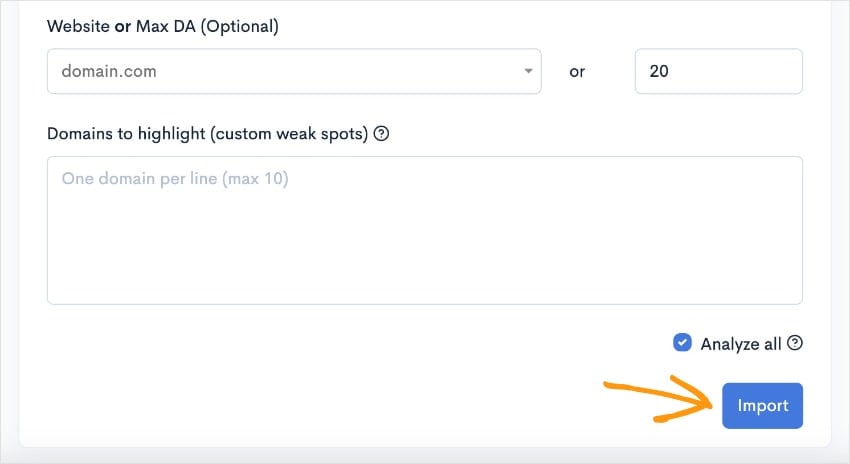
Task: Click the help icon next to Analyze all
Action: 795,343
